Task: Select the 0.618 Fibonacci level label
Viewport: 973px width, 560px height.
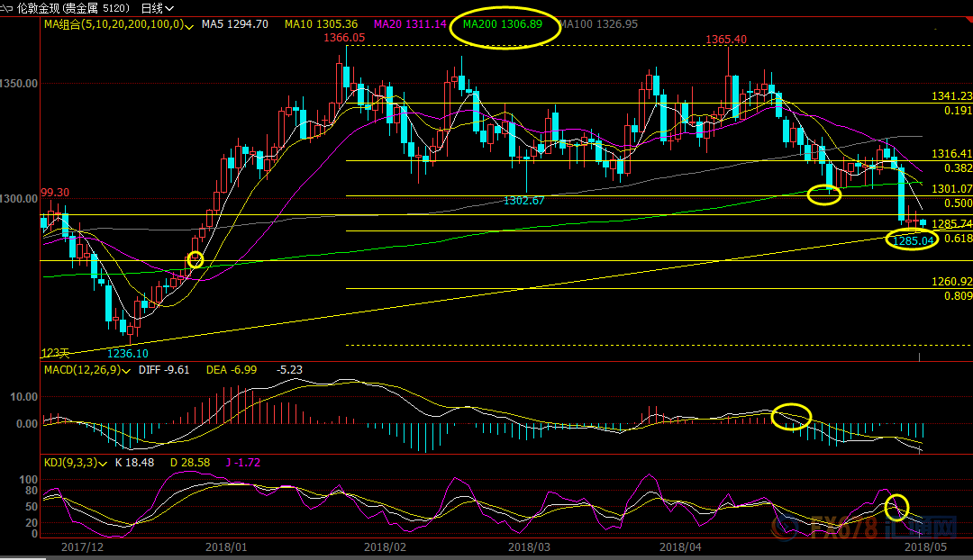Action: [957, 239]
